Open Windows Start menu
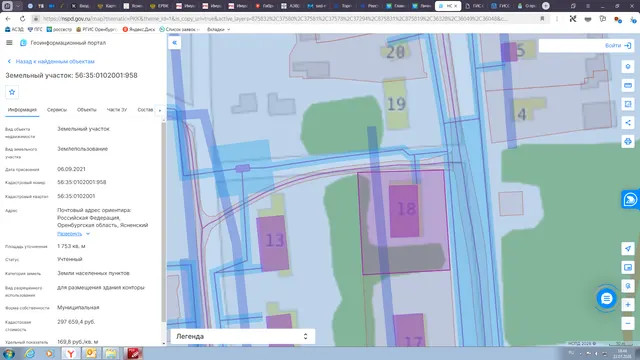 click(9, 353)
